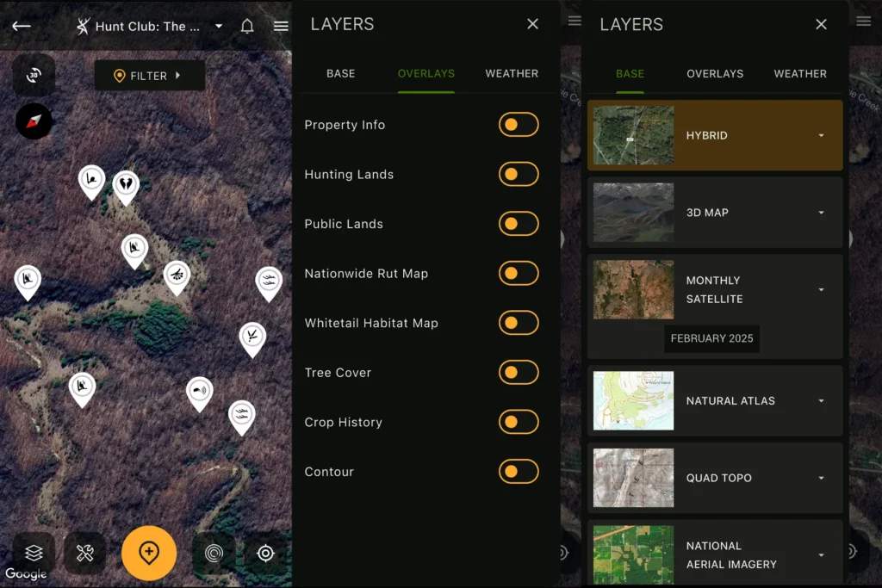Image resolution: width=882 pixels, height=588 pixels.
Task: Click the Whitetail Habitat Map label
Action: click(x=371, y=323)
